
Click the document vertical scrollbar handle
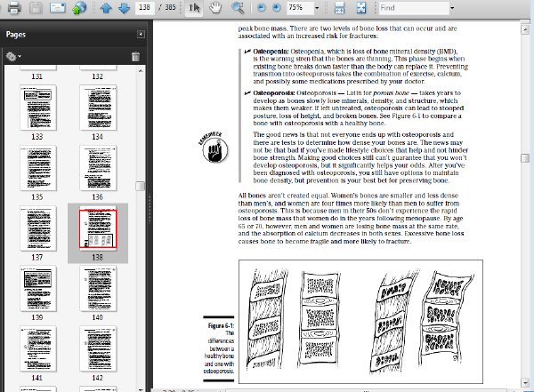click(525, 158)
